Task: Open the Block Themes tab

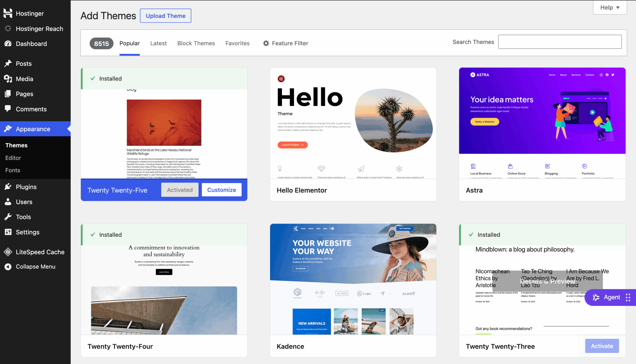Action: (x=196, y=43)
